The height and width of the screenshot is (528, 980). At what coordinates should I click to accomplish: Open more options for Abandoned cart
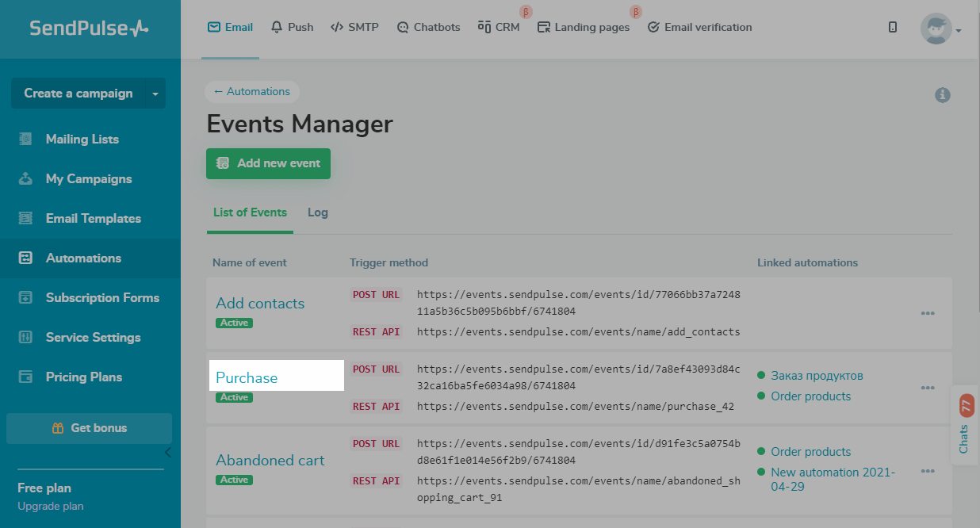point(928,471)
